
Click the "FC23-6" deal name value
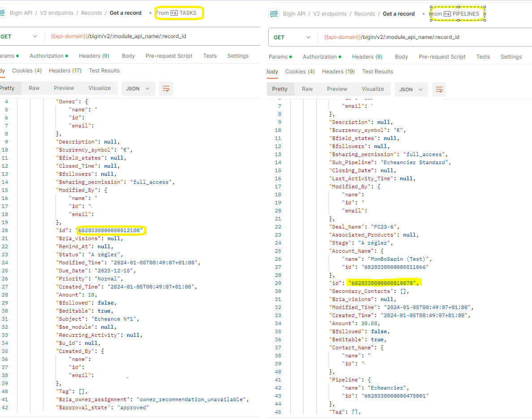pos(383,227)
